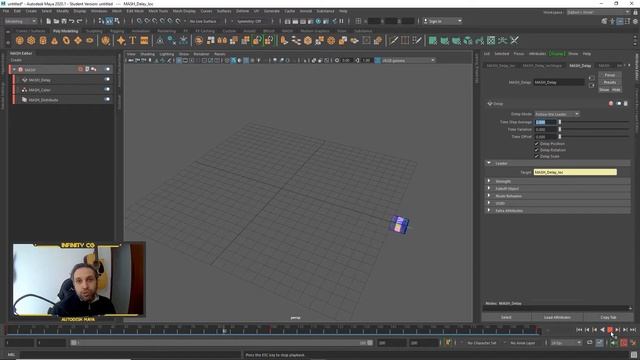Stop playback with the red stop button
This screenshot has width=640, height=360.
pos(610,329)
